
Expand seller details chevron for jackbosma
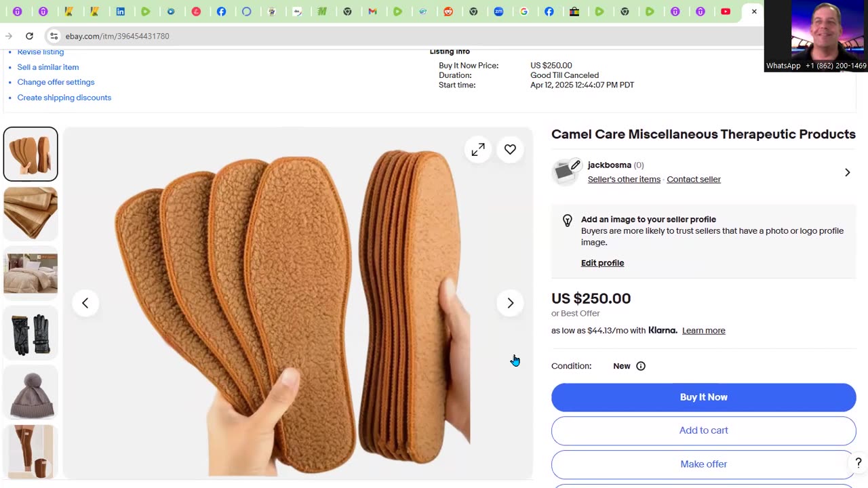point(847,172)
